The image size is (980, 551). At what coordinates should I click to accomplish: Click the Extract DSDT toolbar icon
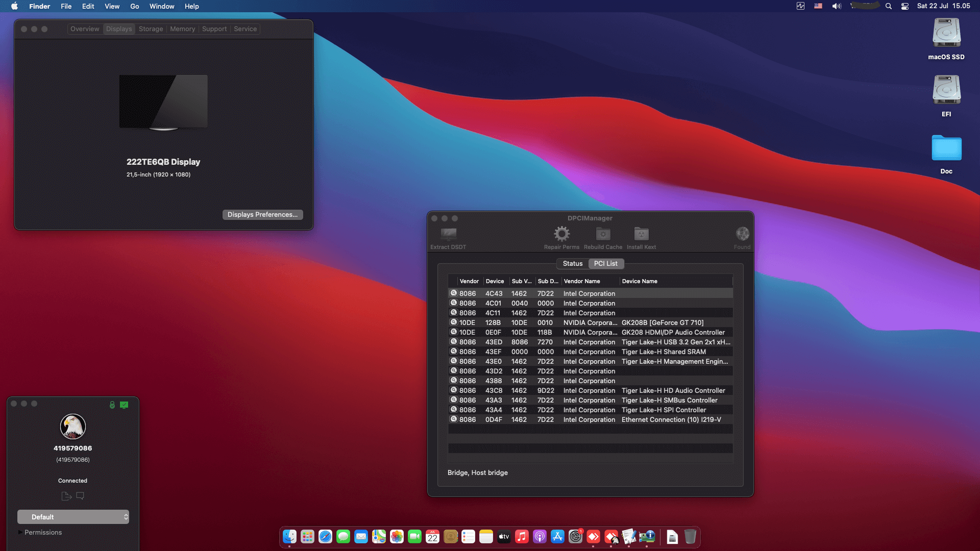click(448, 234)
